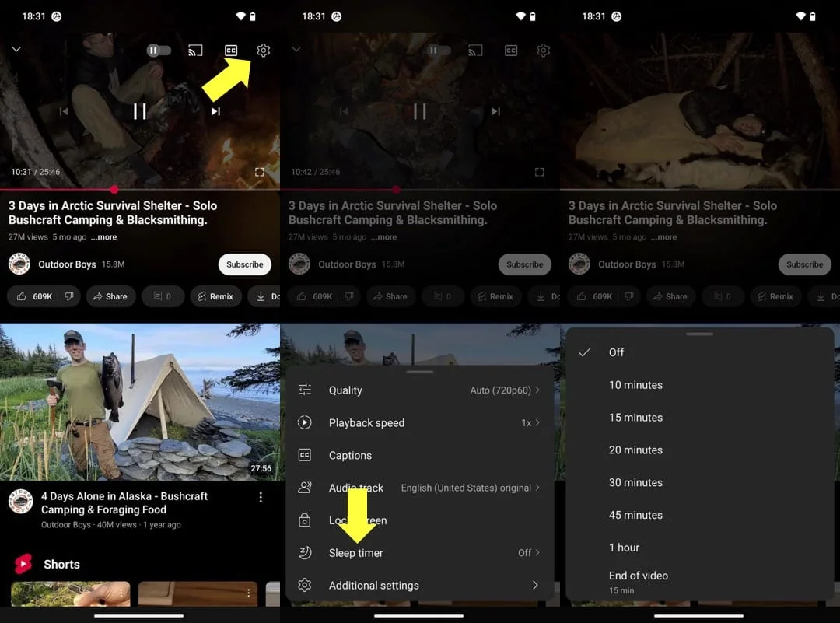The width and height of the screenshot is (840, 623).
Task: Tap channel avatar beside 4 Days Alone title
Action: point(21,501)
